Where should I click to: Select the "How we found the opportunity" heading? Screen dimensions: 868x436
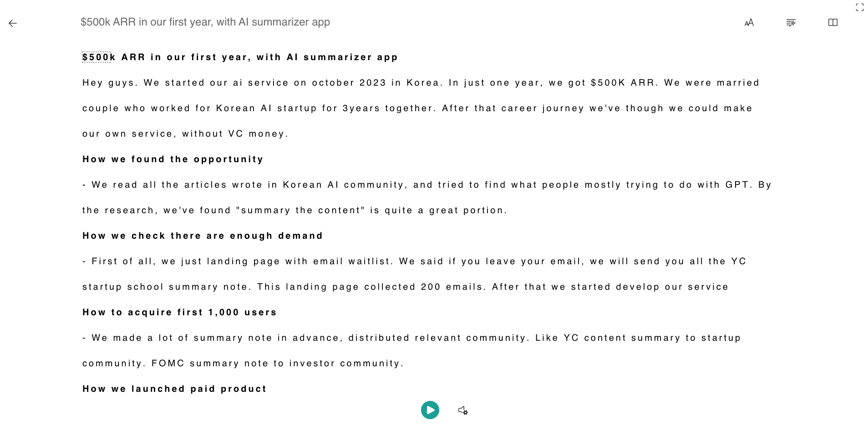click(x=173, y=159)
